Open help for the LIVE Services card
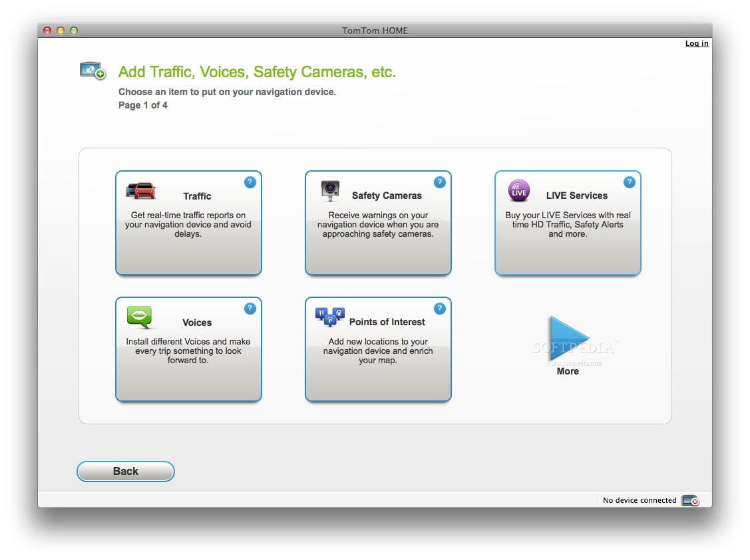Viewport: 750px width, 560px height. pos(630,182)
